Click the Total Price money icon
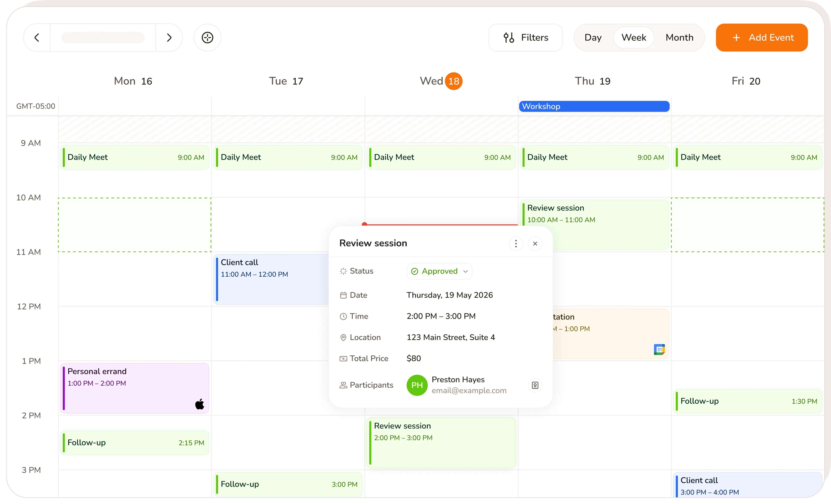 (343, 359)
